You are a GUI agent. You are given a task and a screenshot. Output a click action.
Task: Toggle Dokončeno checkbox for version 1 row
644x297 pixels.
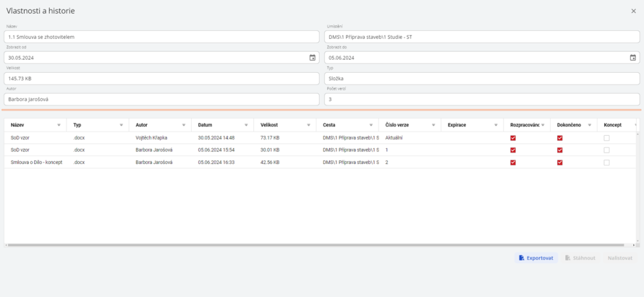[560, 150]
